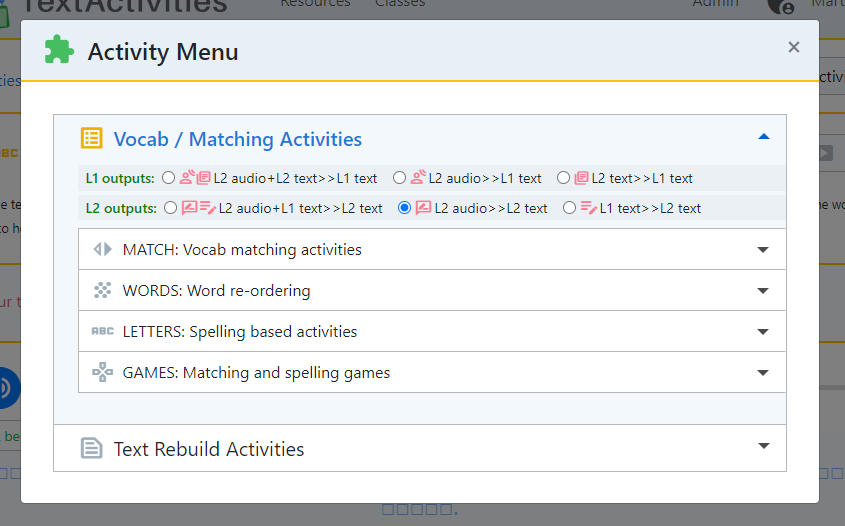Collapse the Vocab / Matching Activities section
The height and width of the screenshot is (526, 845).
coord(764,137)
